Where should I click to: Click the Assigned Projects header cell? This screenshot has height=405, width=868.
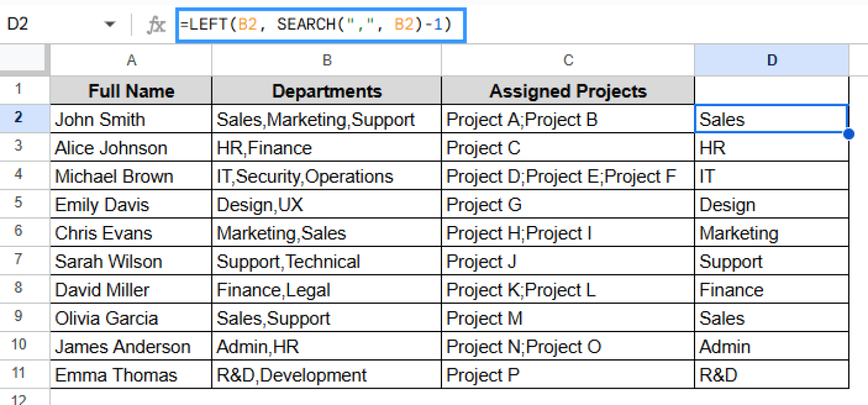[568, 90]
